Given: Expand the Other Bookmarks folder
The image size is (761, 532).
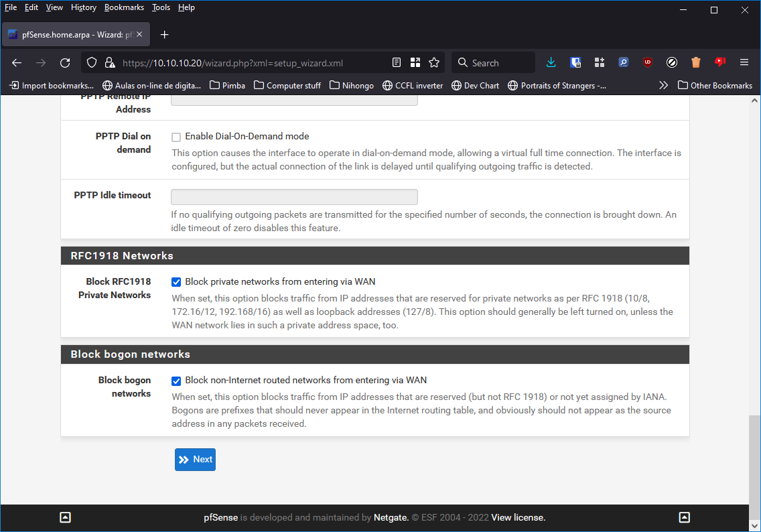Looking at the screenshot, I should tap(715, 85).
